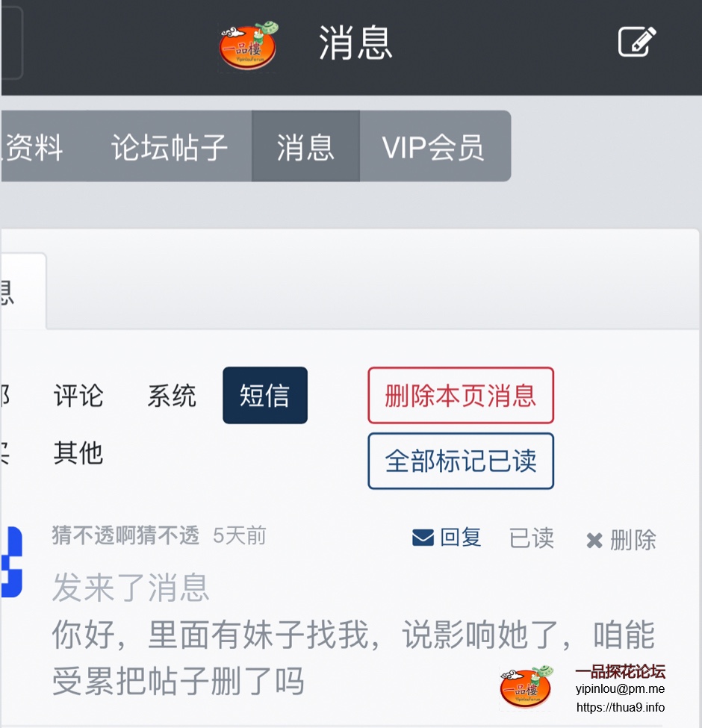The height and width of the screenshot is (728, 702).
Task: Click the 已读 status label
Action: [x=532, y=538]
